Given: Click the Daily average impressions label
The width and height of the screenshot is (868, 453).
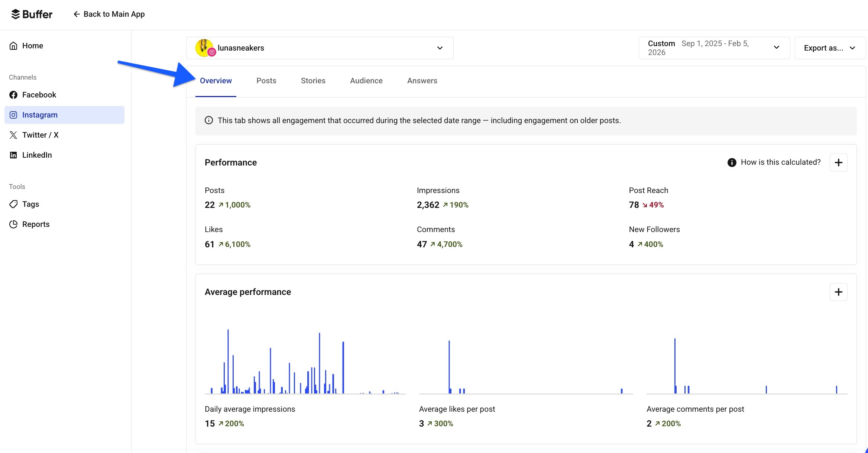Looking at the screenshot, I should pyautogui.click(x=250, y=409).
